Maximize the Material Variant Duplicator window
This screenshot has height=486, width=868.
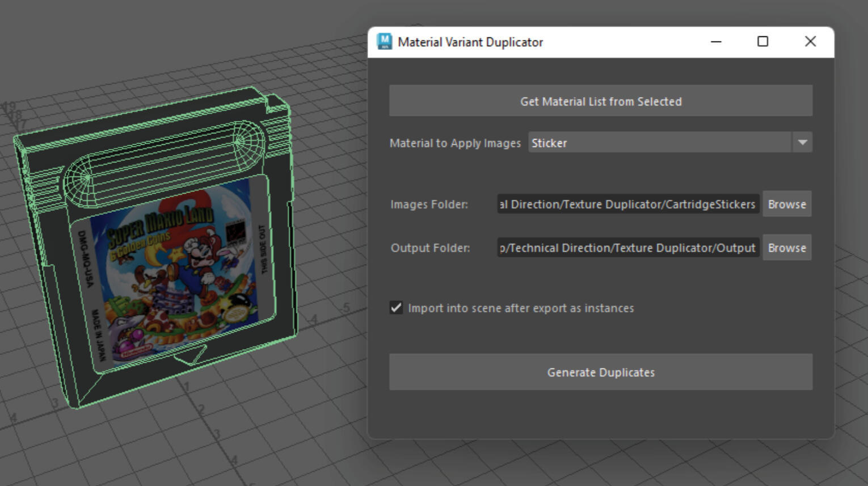[762, 41]
